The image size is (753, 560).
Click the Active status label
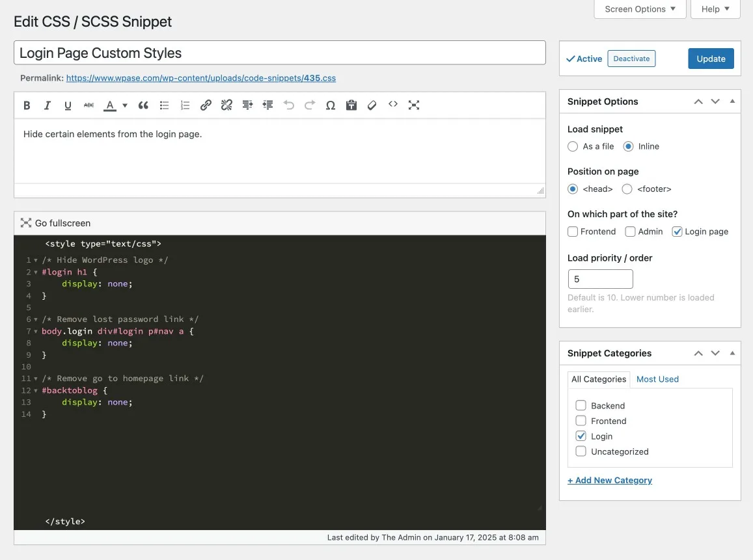tap(584, 59)
